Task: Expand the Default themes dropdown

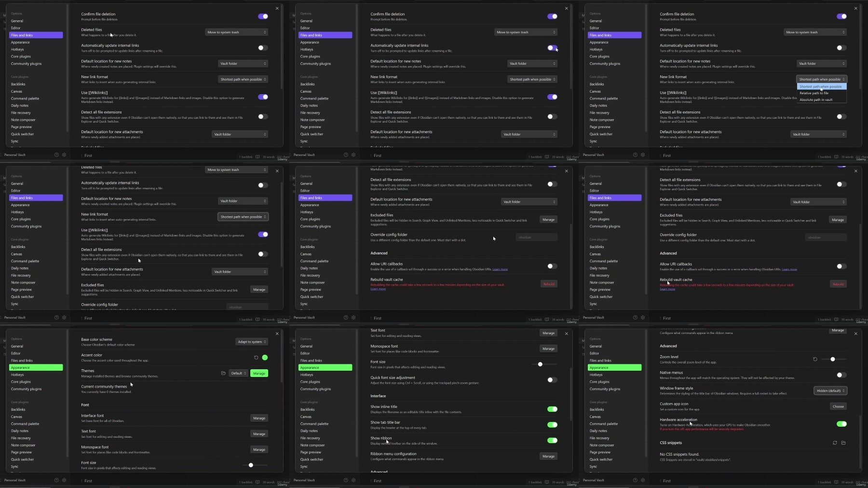Action: pyautogui.click(x=239, y=373)
